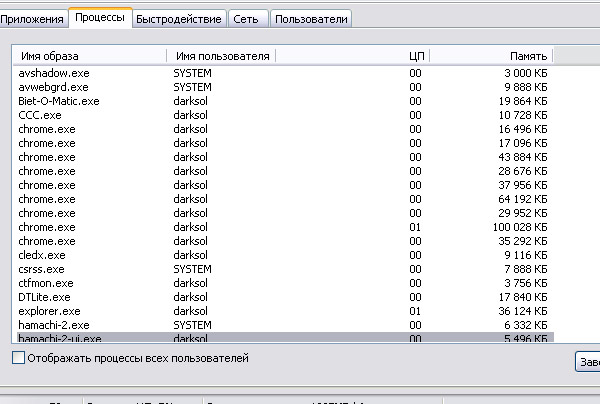Click memory value 36 124 КБ
600x404 pixels.
[x=523, y=311]
